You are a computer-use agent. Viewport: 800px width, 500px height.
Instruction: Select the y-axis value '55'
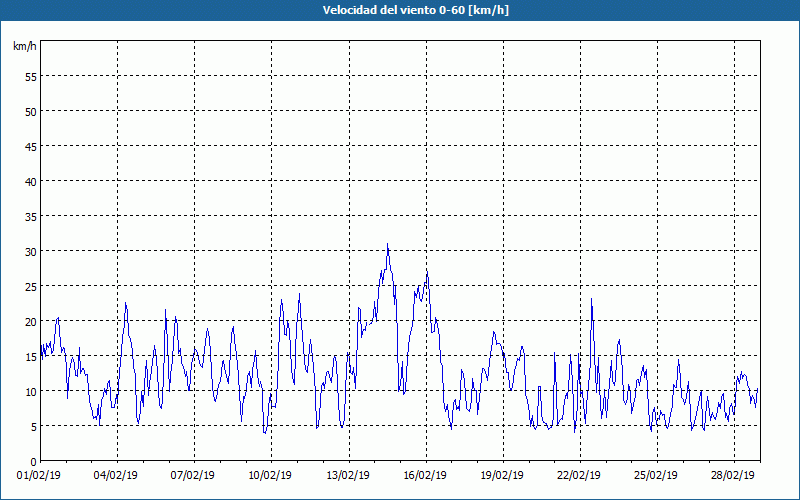click(31, 77)
